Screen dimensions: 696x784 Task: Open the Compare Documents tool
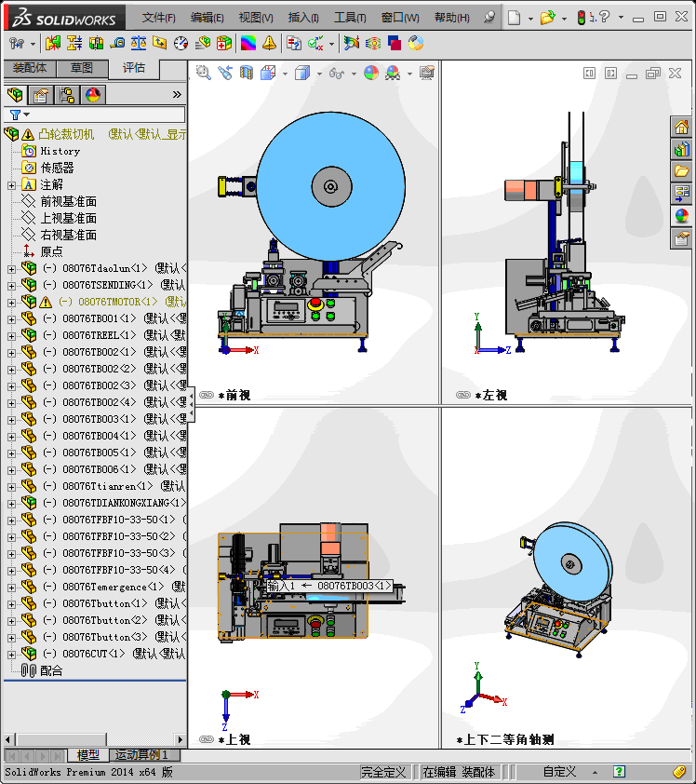pyautogui.click(x=294, y=44)
